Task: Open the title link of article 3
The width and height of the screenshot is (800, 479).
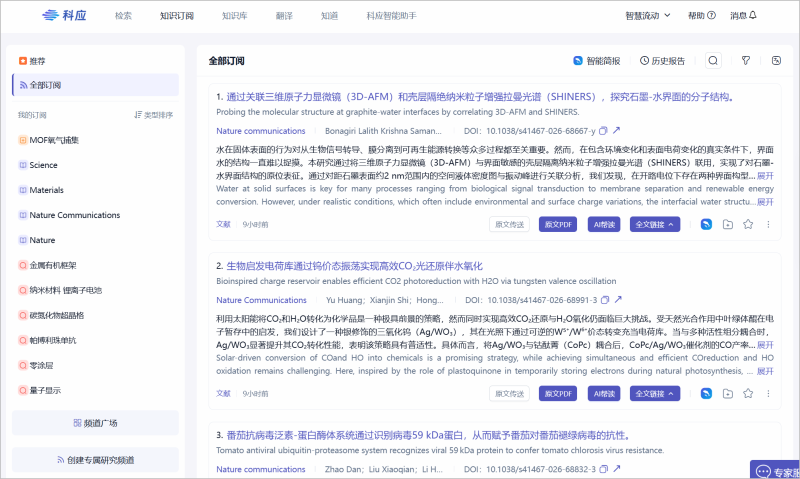Action: click(422, 435)
